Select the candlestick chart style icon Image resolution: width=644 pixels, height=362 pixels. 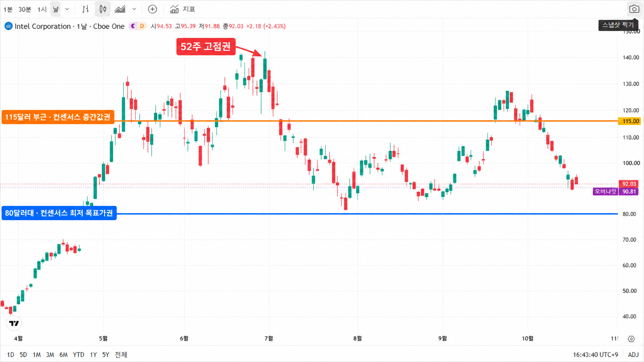[x=103, y=9]
